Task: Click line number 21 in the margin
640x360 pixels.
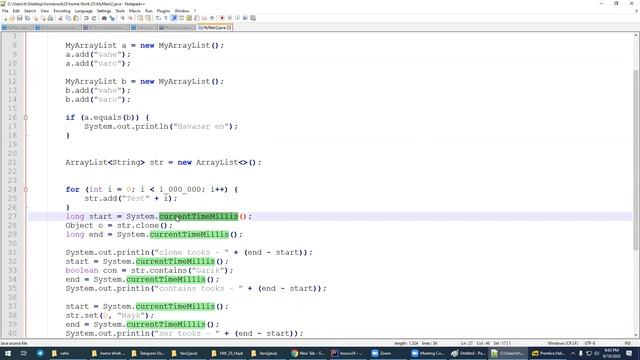Action: [12, 162]
